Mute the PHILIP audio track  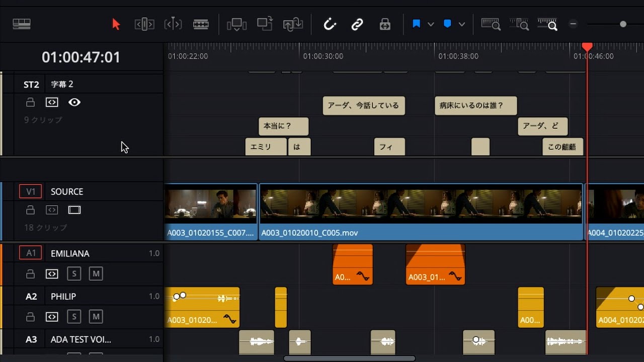click(x=96, y=317)
